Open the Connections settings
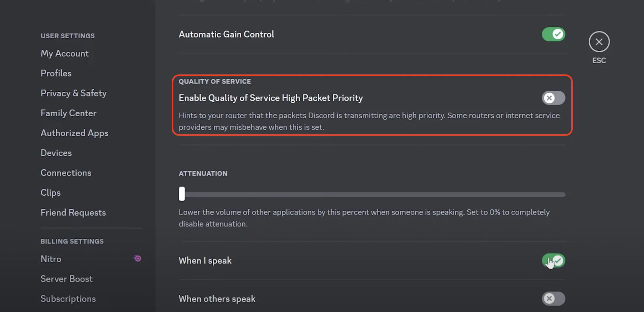 coord(66,173)
